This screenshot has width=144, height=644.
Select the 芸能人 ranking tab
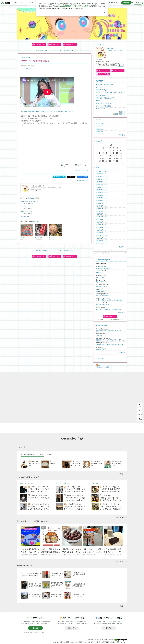click(49, 455)
